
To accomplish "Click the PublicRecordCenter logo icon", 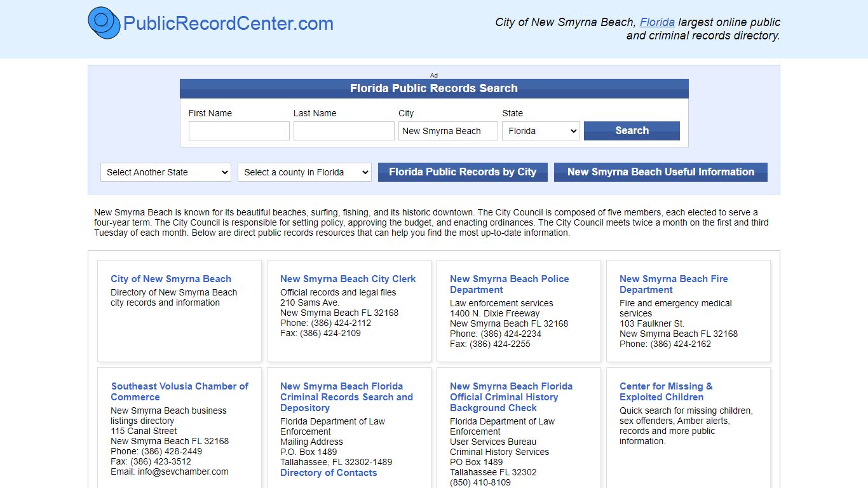I will coord(104,23).
